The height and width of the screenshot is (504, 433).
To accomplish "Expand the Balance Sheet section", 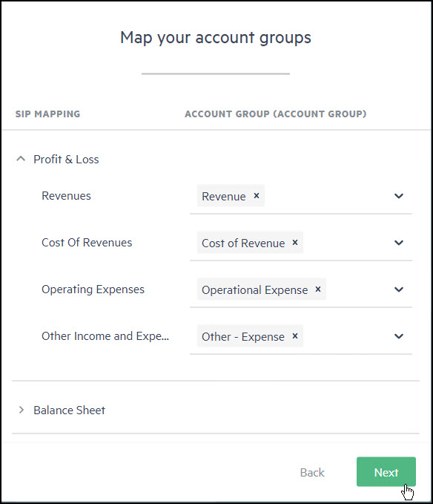I will 22,410.
